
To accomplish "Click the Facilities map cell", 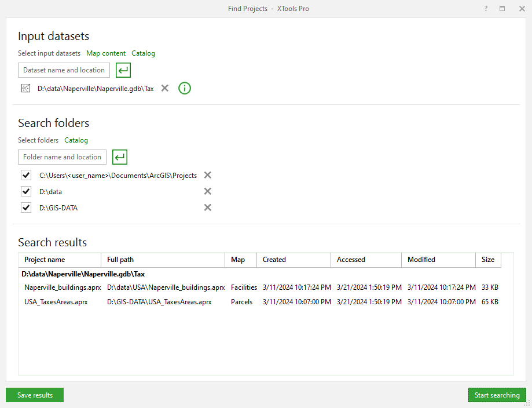I will click(244, 287).
